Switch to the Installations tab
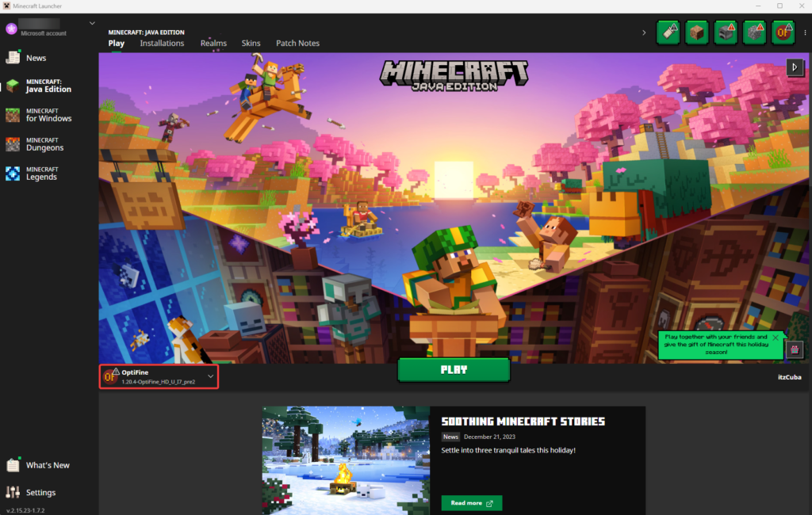The width and height of the screenshot is (812, 515). tap(162, 44)
